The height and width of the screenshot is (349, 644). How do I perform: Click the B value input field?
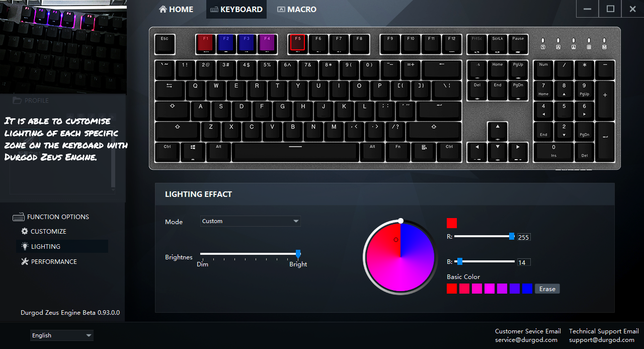click(524, 262)
